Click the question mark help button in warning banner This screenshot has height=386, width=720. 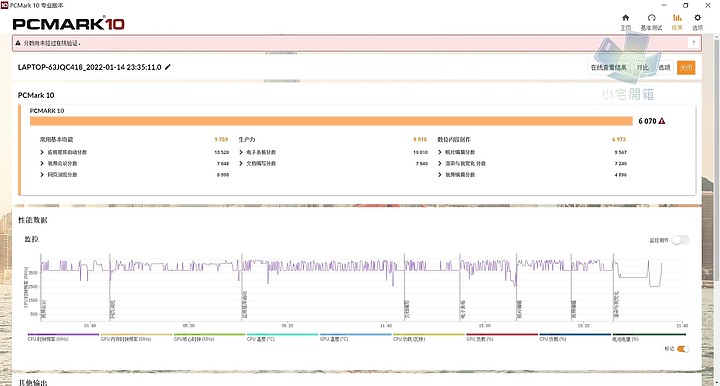pyautogui.click(x=693, y=43)
